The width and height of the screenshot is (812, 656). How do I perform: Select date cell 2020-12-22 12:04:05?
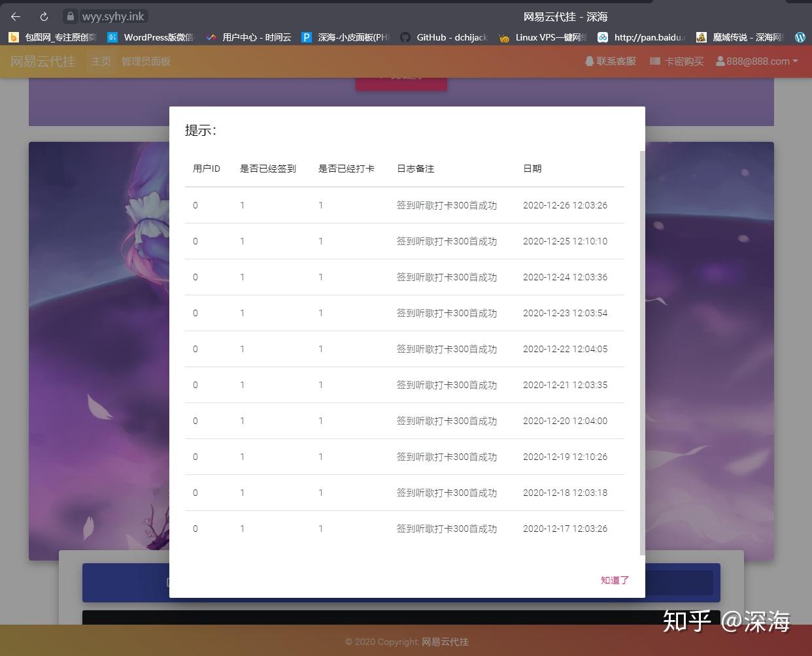[566, 349]
